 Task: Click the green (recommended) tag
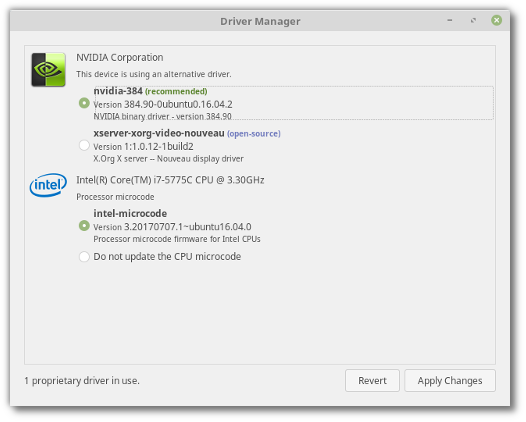176,92
